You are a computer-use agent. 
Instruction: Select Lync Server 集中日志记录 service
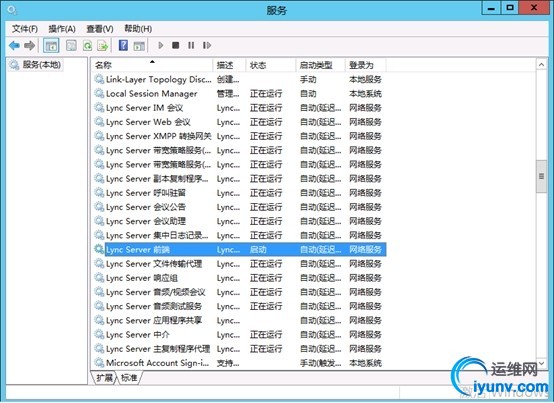click(239, 235)
